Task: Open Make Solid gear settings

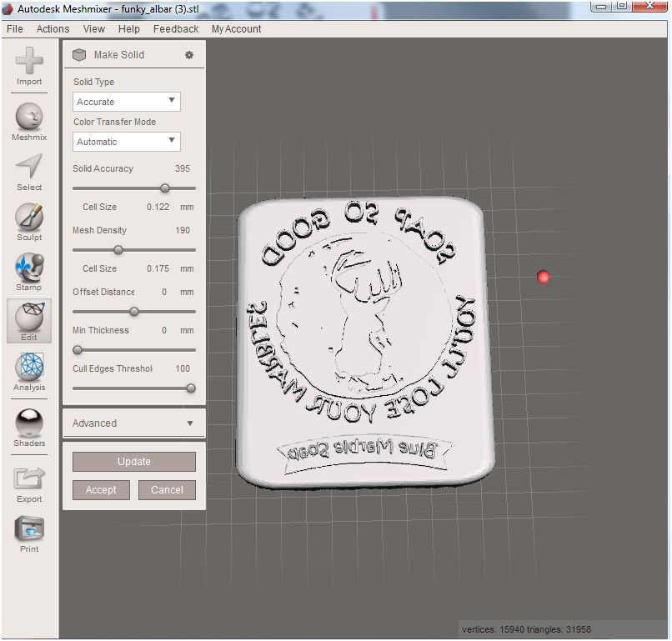Action: [x=189, y=55]
